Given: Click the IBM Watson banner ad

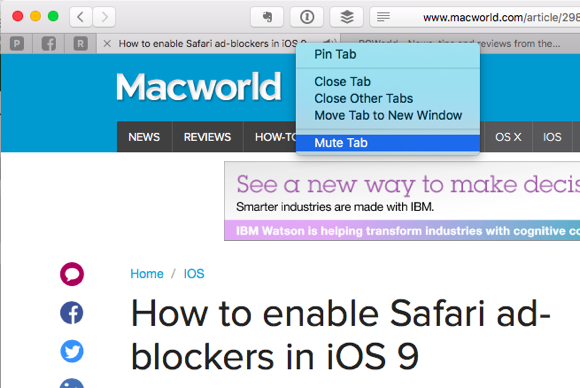Looking at the screenshot, I should pos(402,201).
